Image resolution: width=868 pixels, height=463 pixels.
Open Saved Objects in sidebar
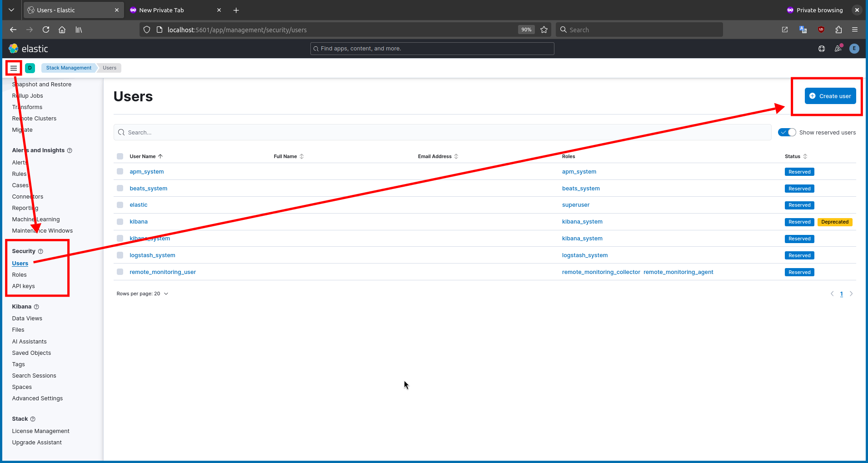(31, 353)
